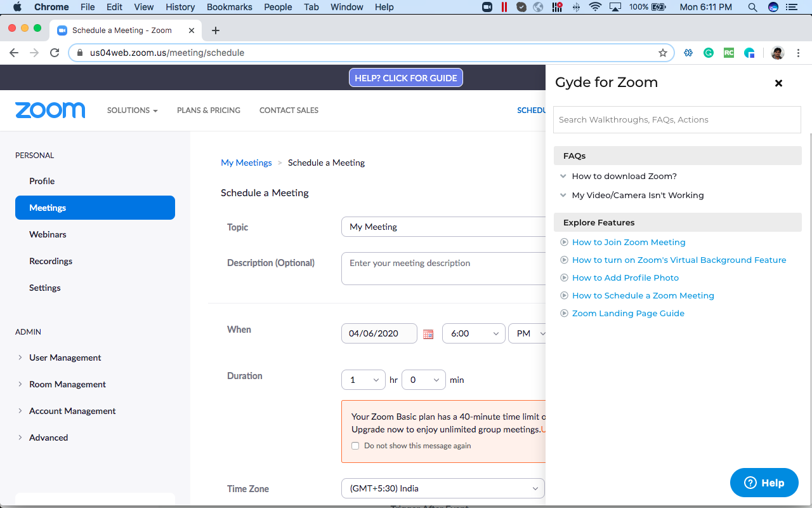
Task: Reload the page in Chrome
Action: (55, 53)
